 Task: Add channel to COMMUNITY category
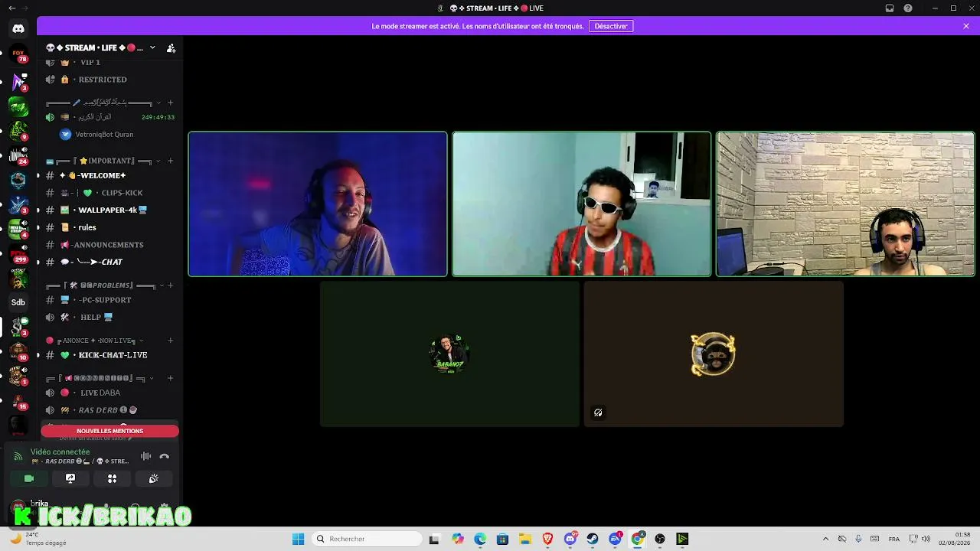pos(170,378)
